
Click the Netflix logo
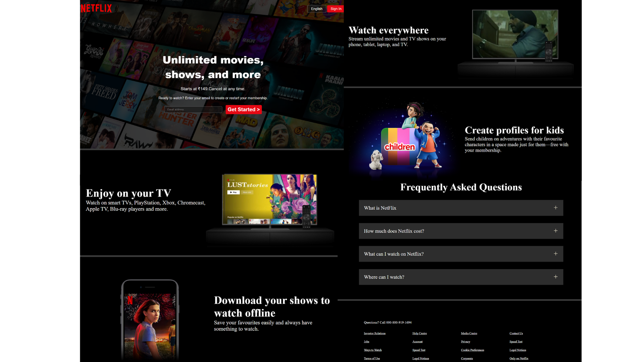pyautogui.click(x=96, y=8)
